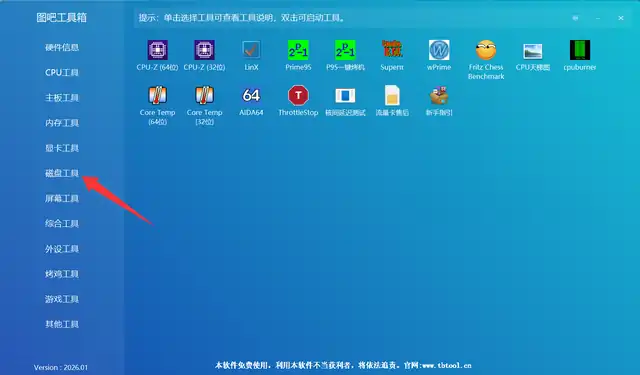Click the 图吧工具箱 title text
The image size is (640, 375).
coord(62,18)
